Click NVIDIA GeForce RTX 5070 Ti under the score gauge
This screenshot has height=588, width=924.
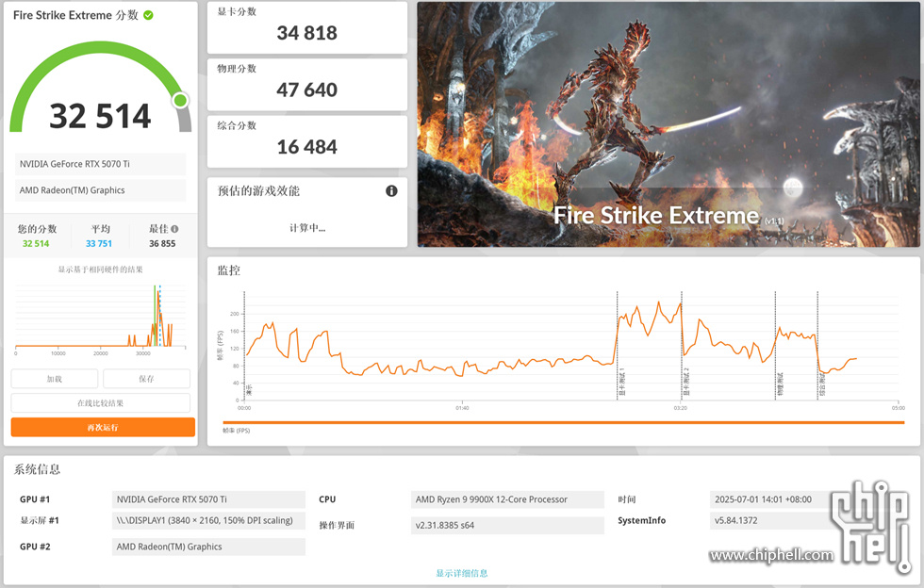(101, 164)
